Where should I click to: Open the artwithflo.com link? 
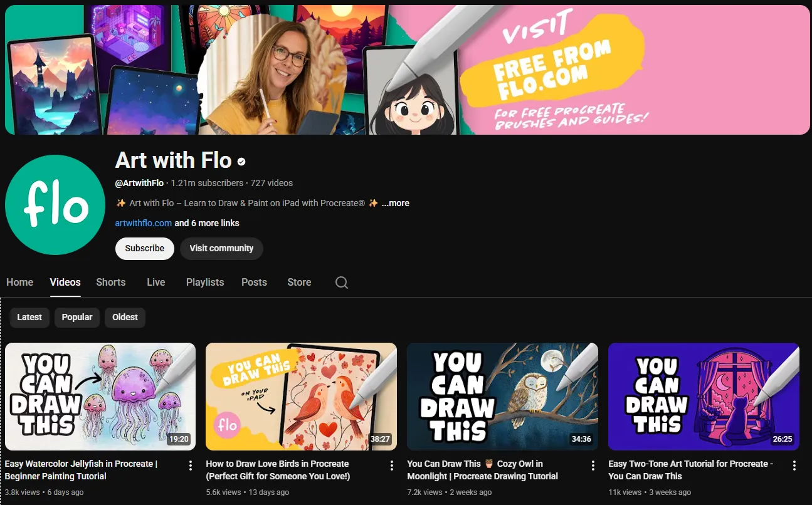pos(143,223)
